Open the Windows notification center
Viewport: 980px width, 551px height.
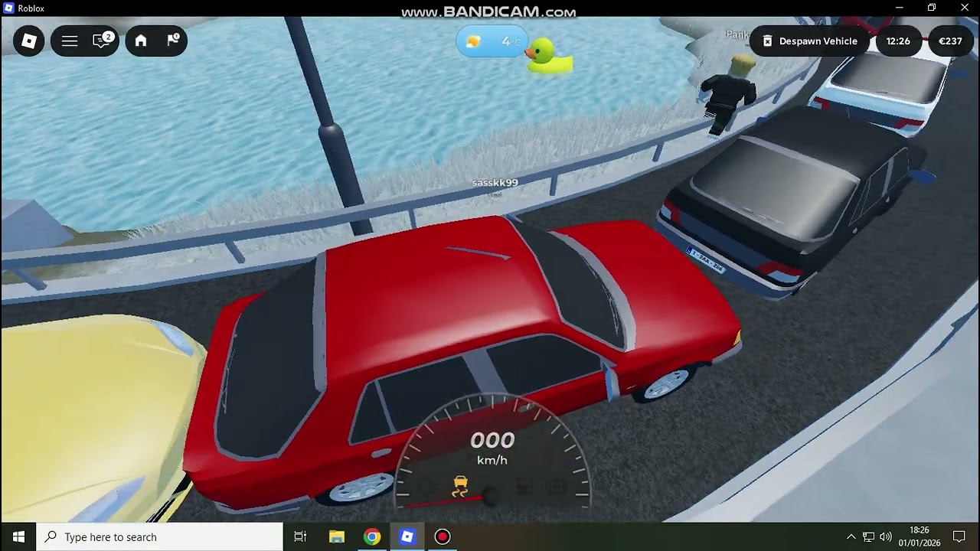click(x=959, y=536)
